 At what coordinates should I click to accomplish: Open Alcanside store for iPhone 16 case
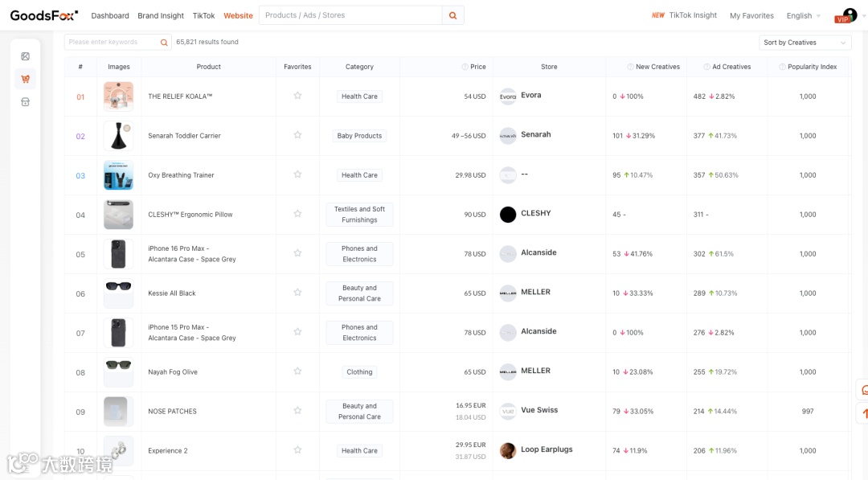pyautogui.click(x=538, y=252)
